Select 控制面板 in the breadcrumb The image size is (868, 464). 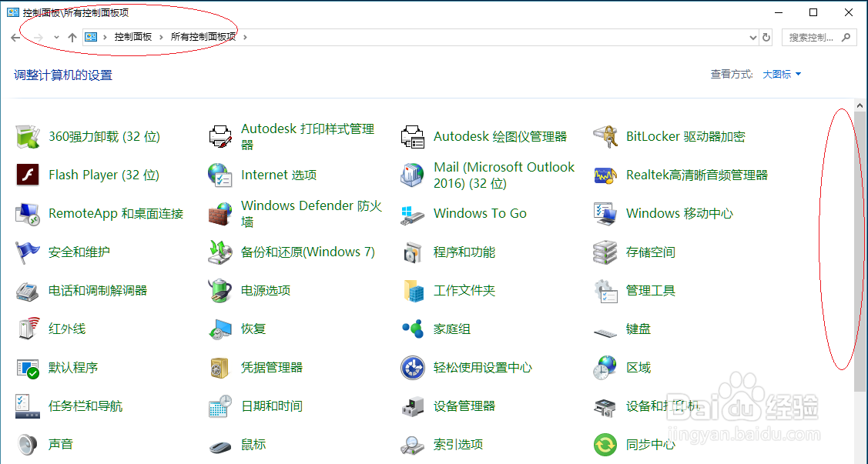click(132, 37)
